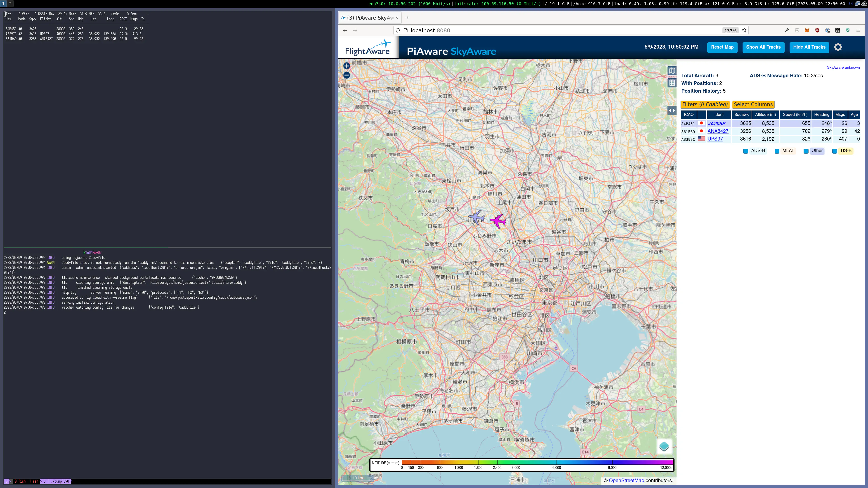Open SkyAware settings gear icon
The image size is (868, 488).
point(838,47)
